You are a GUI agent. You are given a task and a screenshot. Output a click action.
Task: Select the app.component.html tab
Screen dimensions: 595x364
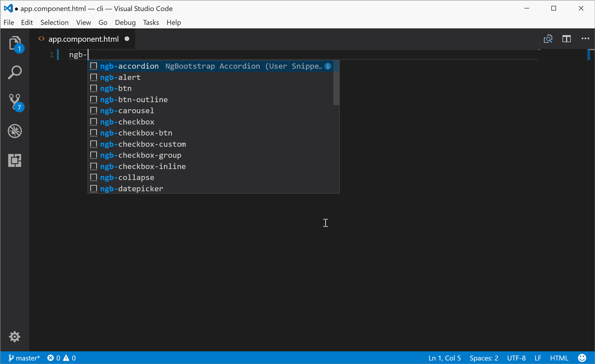click(x=83, y=39)
